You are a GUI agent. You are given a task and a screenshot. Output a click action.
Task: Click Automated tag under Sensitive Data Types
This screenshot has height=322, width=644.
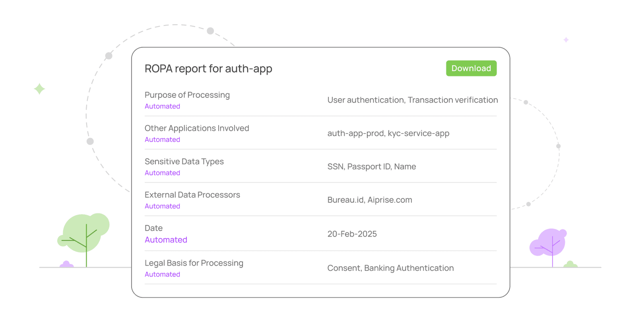162,173
